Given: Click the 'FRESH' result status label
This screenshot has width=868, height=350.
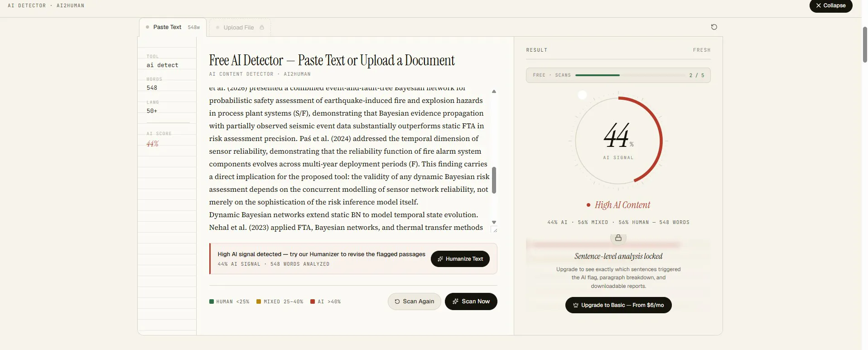Looking at the screenshot, I should [x=702, y=50].
